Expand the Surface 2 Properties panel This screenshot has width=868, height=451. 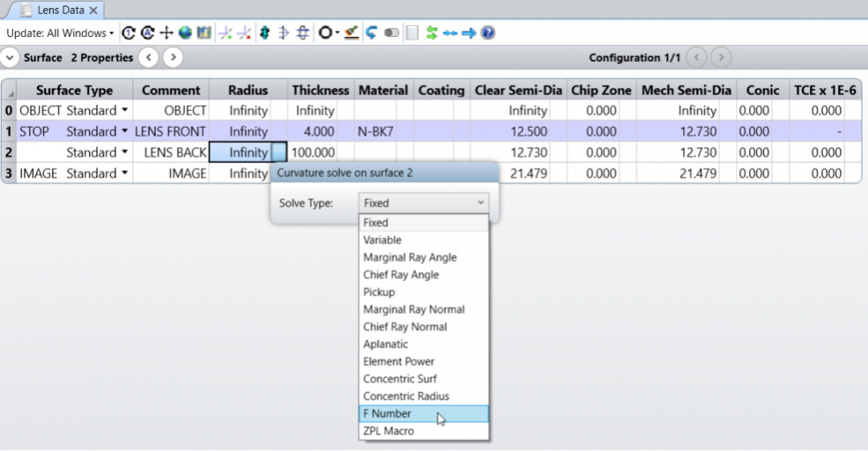[10, 58]
